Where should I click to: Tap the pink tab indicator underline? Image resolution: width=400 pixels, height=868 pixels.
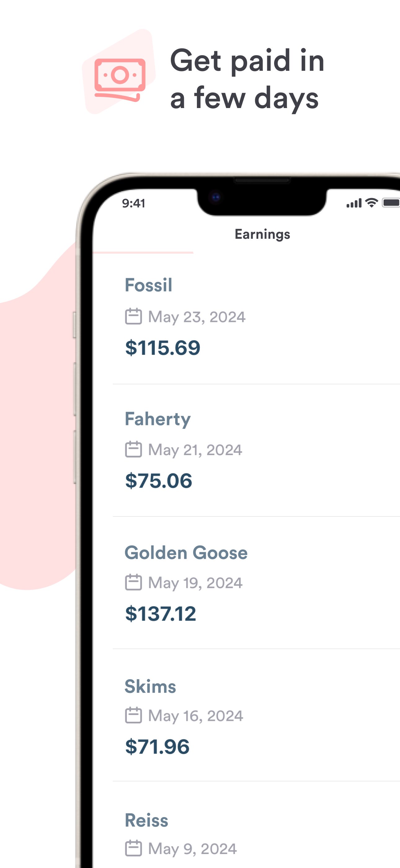(x=143, y=252)
